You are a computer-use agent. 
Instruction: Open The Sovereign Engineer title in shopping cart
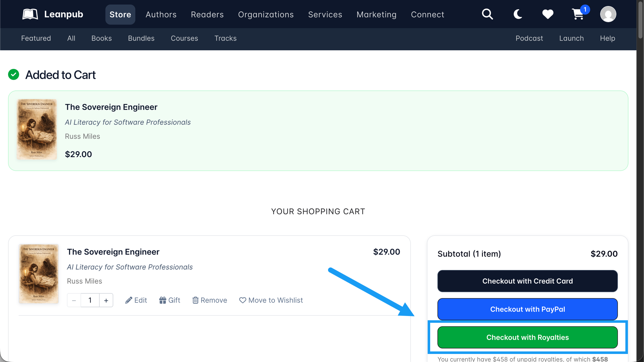[113, 252]
